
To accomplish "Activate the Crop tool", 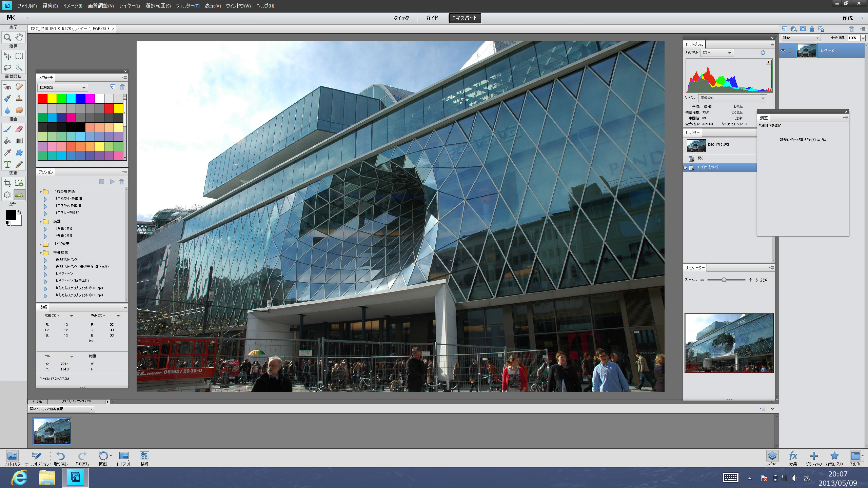I will click(x=7, y=183).
